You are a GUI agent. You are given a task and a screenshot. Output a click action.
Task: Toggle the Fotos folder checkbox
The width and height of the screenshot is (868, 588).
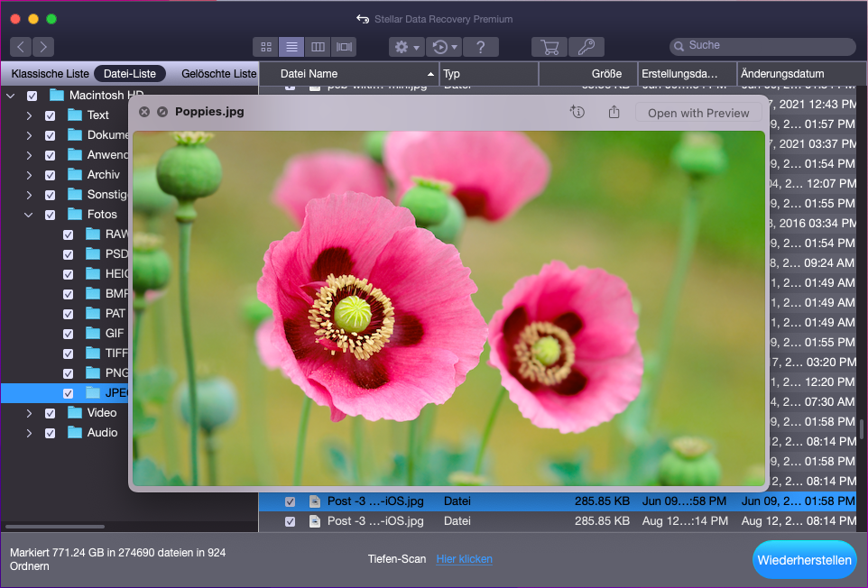point(50,215)
